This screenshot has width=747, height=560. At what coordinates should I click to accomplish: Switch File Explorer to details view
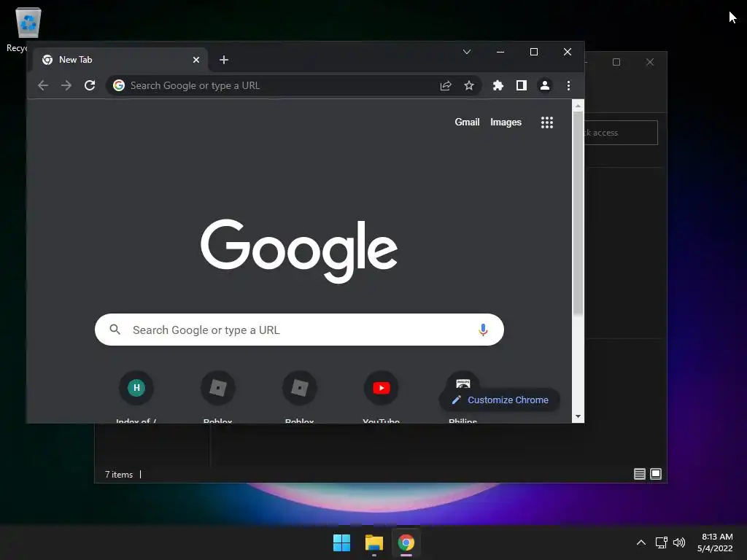coord(639,474)
